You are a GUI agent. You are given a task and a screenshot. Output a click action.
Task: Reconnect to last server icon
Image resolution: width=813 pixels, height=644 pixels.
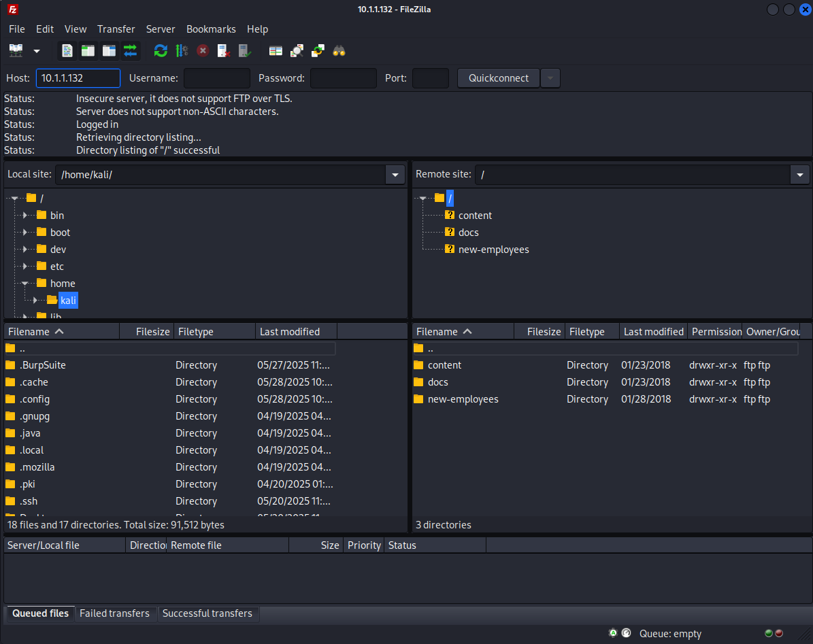[x=245, y=50]
